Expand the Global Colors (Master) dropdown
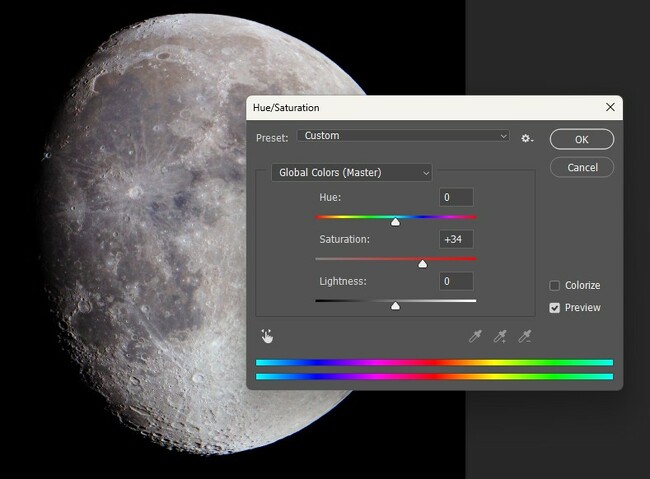 352,173
